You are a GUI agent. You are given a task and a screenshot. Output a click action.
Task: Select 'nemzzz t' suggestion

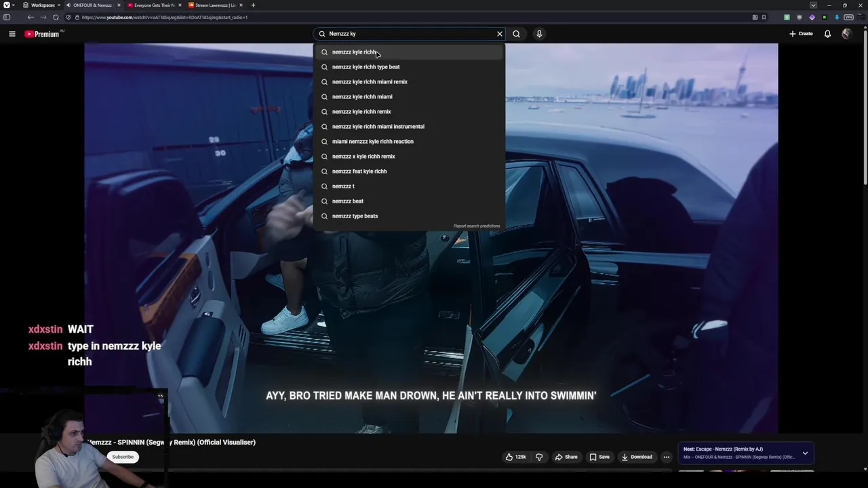pos(409,186)
